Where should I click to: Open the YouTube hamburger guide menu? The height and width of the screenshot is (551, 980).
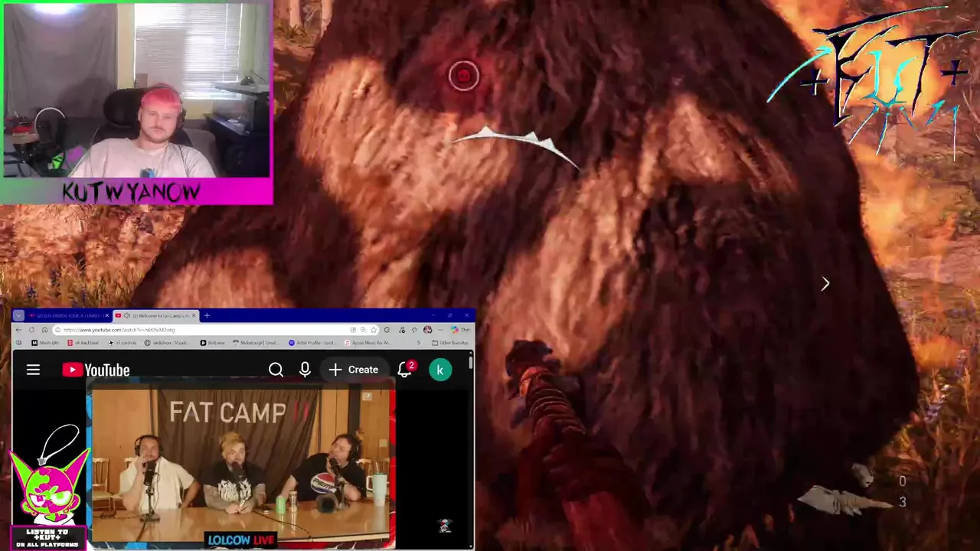pyautogui.click(x=33, y=370)
